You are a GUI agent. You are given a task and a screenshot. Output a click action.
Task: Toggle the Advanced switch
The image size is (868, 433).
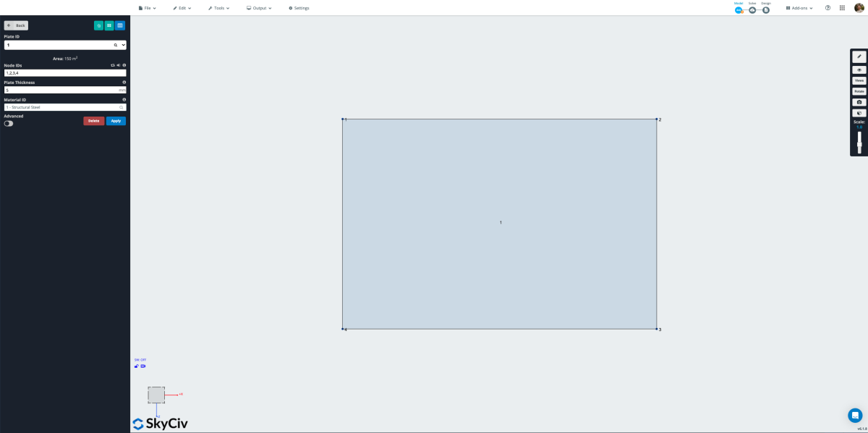click(8, 123)
